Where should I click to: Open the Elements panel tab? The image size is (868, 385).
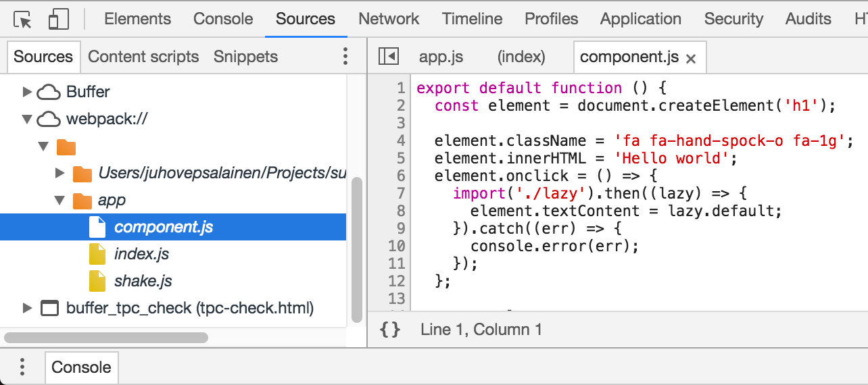(137, 19)
